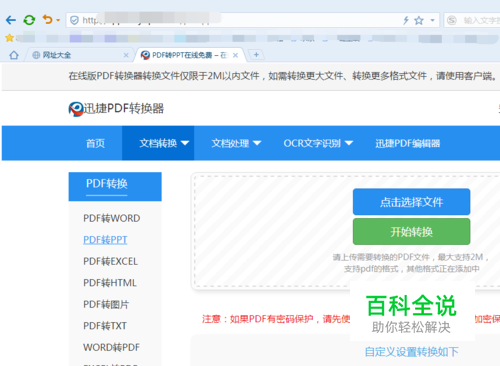
Task: Open the 文档转换 dropdown menu
Action: click(x=158, y=143)
